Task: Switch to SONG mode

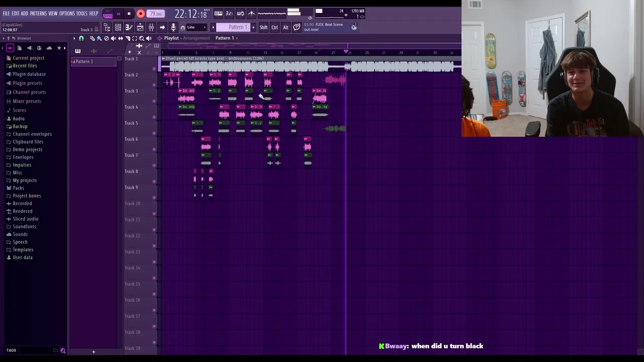Action: [x=108, y=16]
